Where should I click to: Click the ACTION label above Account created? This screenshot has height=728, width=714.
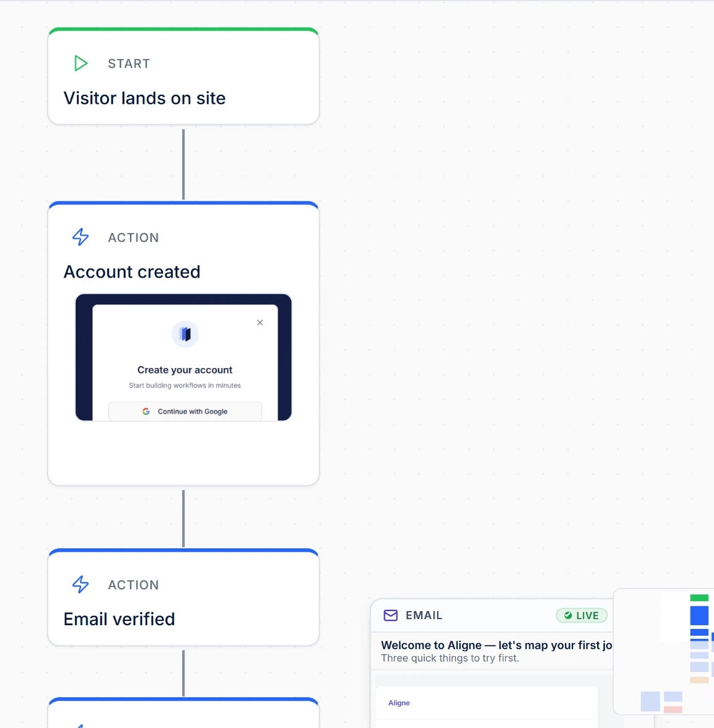tap(133, 238)
